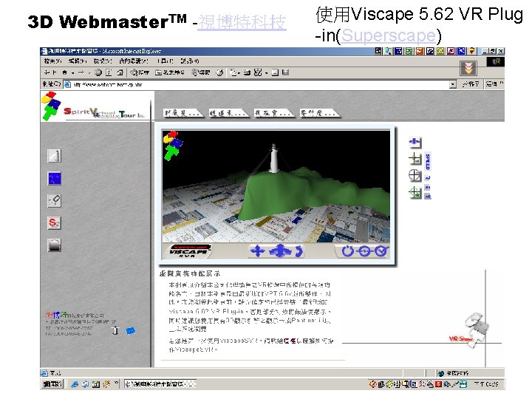Click the browser Forward arrow button

(x=81, y=72)
